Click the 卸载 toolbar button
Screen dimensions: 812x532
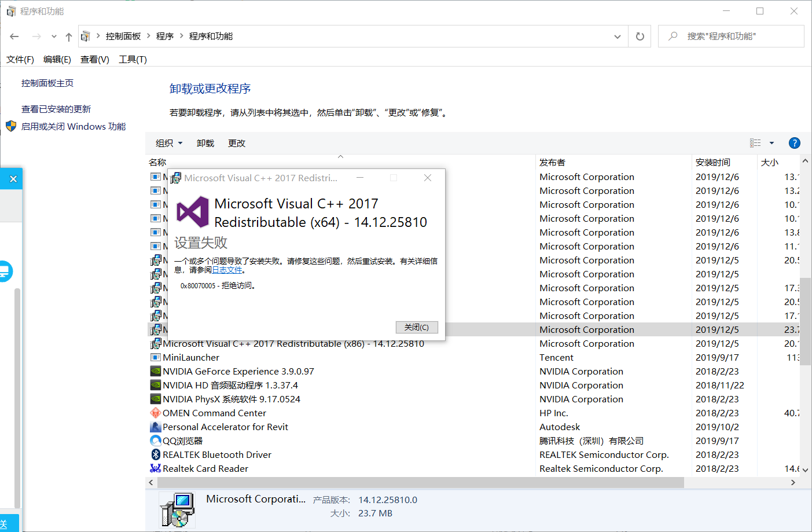205,144
